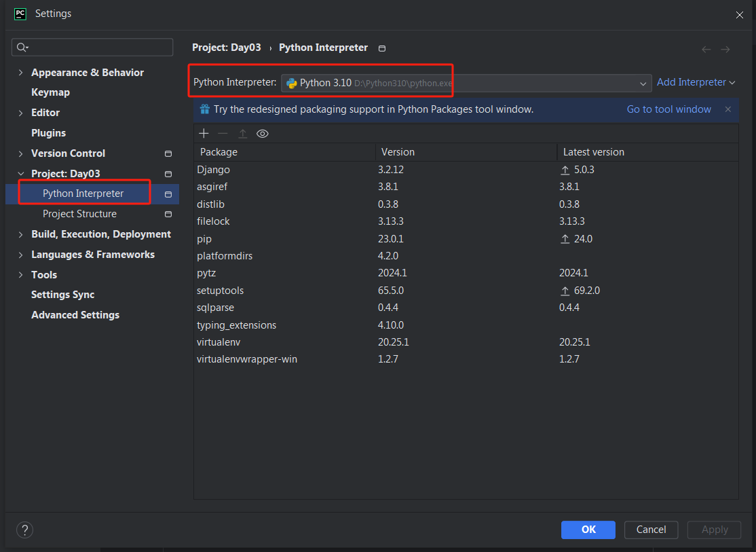Click the back navigation arrow
The width and height of the screenshot is (756, 552).
pyautogui.click(x=706, y=49)
